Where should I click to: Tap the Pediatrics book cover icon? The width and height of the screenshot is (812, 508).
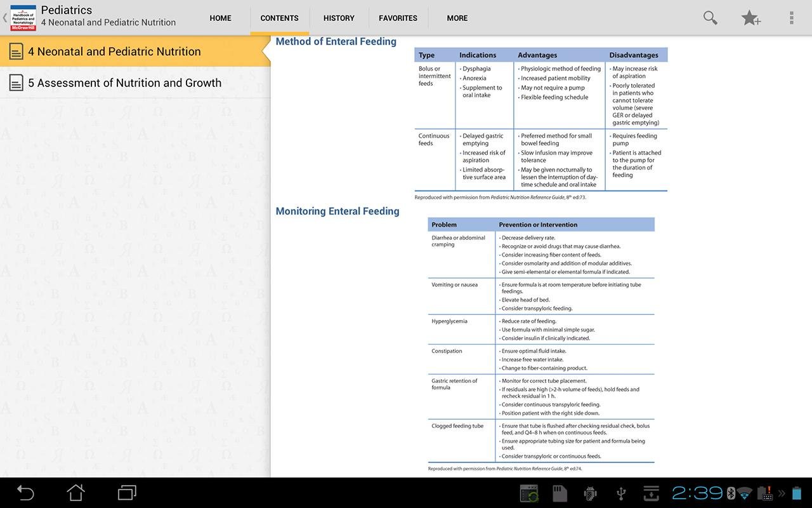click(x=23, y=18)
